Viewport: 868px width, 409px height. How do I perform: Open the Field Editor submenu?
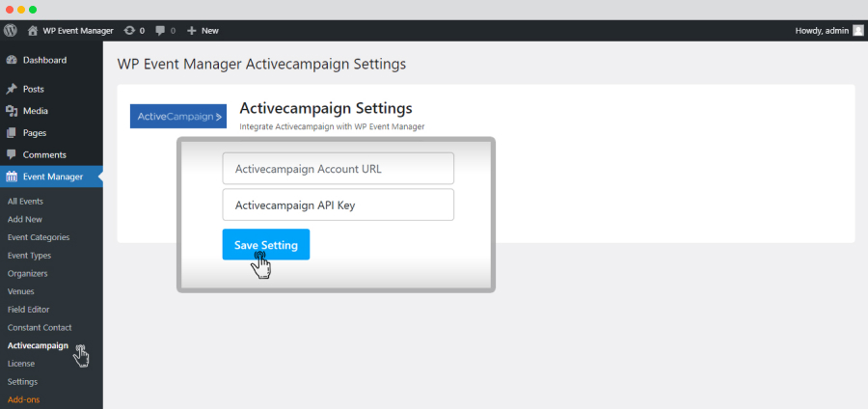coord(28,310)
